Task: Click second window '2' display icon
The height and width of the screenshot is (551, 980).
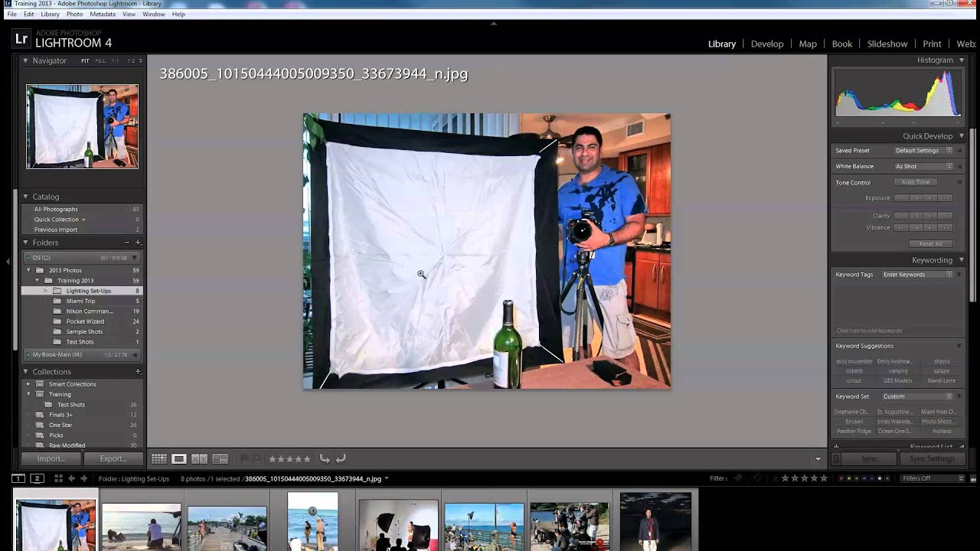Action: point(36,478)
